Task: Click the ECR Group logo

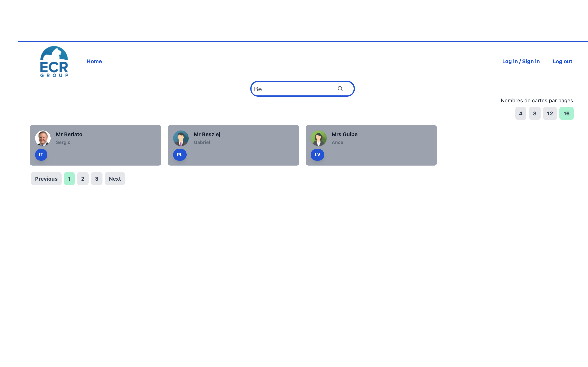Action: [54, 62]
